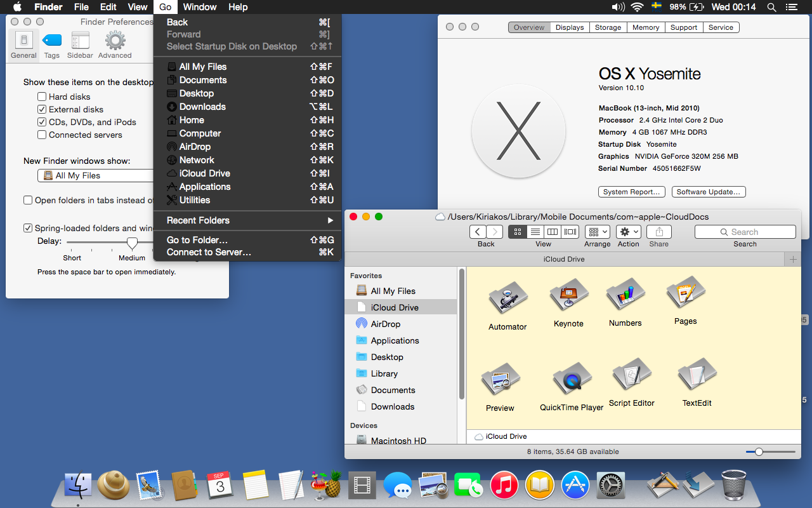812x508 pixels.
Task: Open the Keynote folder icon
Action: coord(569,295)
